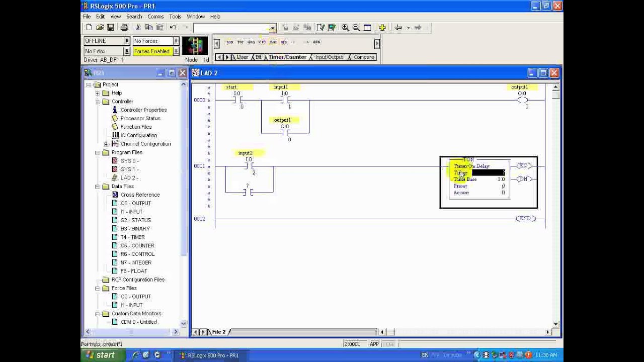Image resolution: width=644 pixels, height=362 pixels.
Task: Open the No Edits dropdown
Action: [x=127, y=51]
